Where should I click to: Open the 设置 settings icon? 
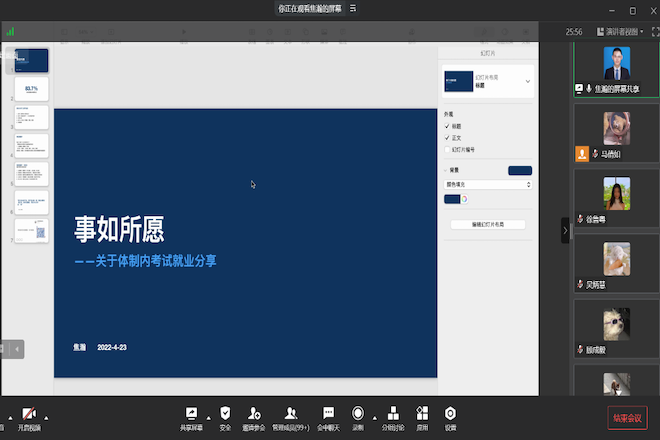[x=451, y=413]
